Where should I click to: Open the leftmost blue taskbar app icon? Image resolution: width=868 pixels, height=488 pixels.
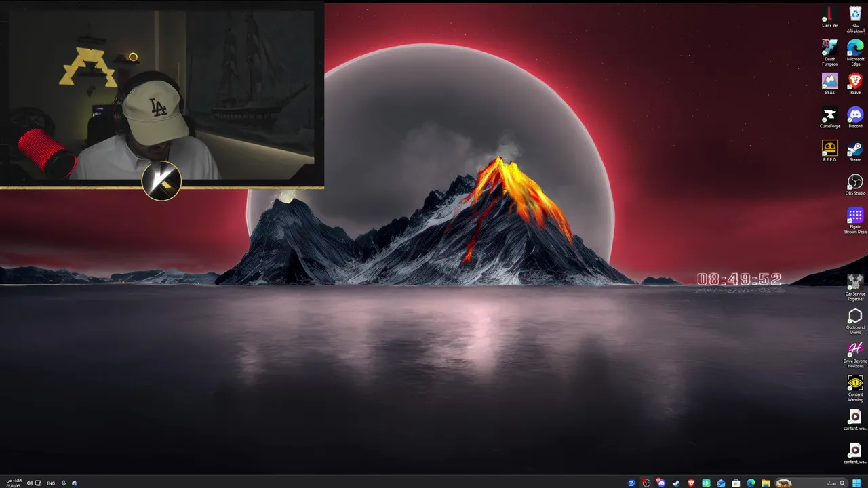coord(631,483)
